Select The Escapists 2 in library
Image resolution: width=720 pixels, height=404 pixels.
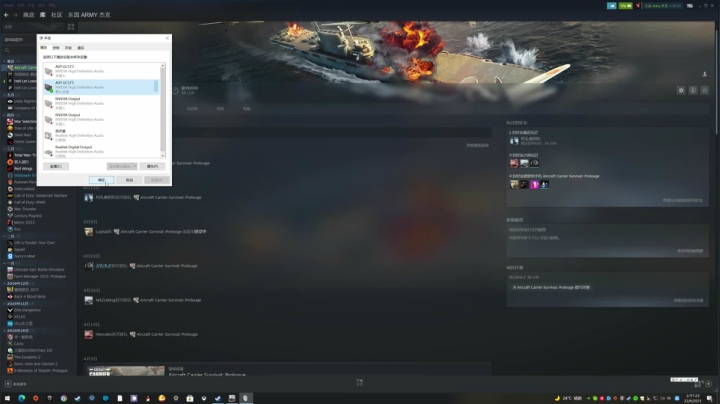click(27, 357)
